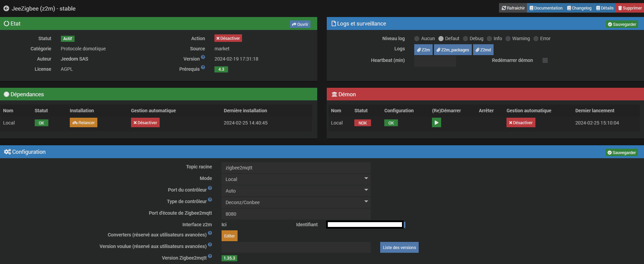Click help icon beside Type de contrôleur
644x264 pixels.
210,200
